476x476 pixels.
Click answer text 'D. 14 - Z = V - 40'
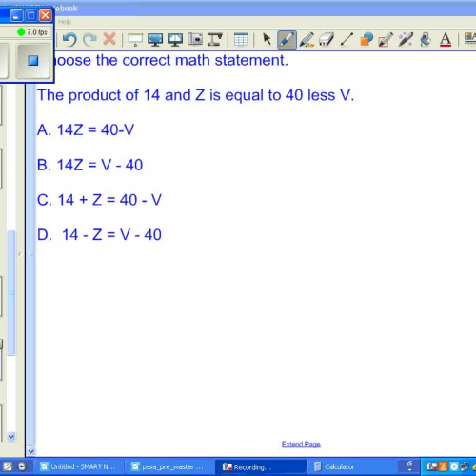(x=99, y=235)
